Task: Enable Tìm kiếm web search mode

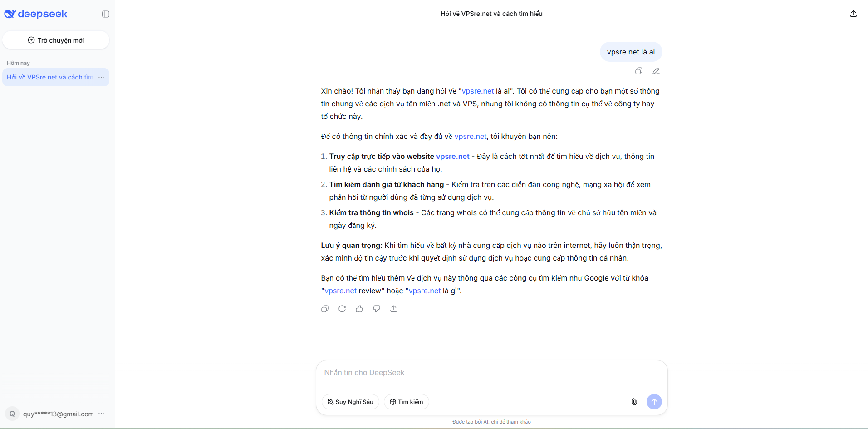Action: (406, 402)
